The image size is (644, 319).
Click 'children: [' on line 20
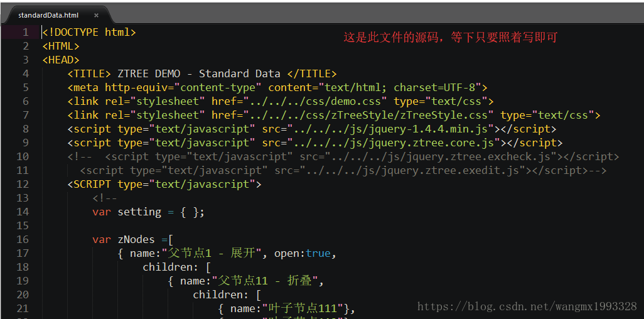pyautogui.click(x=227, y=295)
